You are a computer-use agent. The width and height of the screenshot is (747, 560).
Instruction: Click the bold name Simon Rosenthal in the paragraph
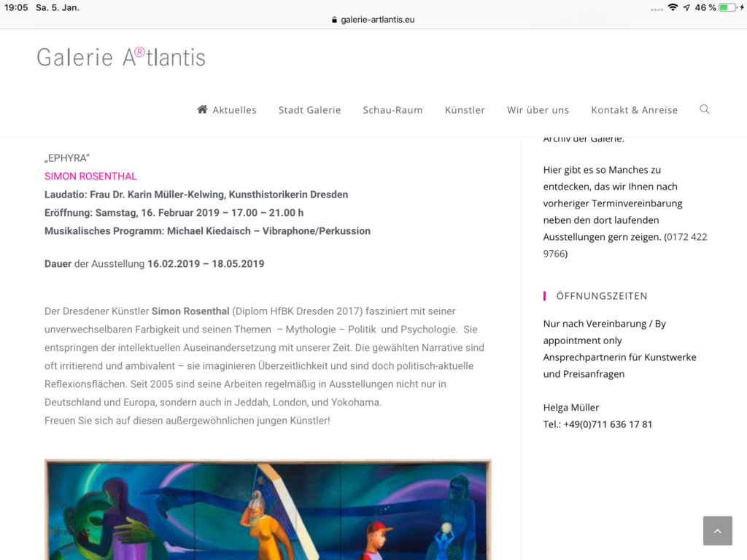click(190, 311)
